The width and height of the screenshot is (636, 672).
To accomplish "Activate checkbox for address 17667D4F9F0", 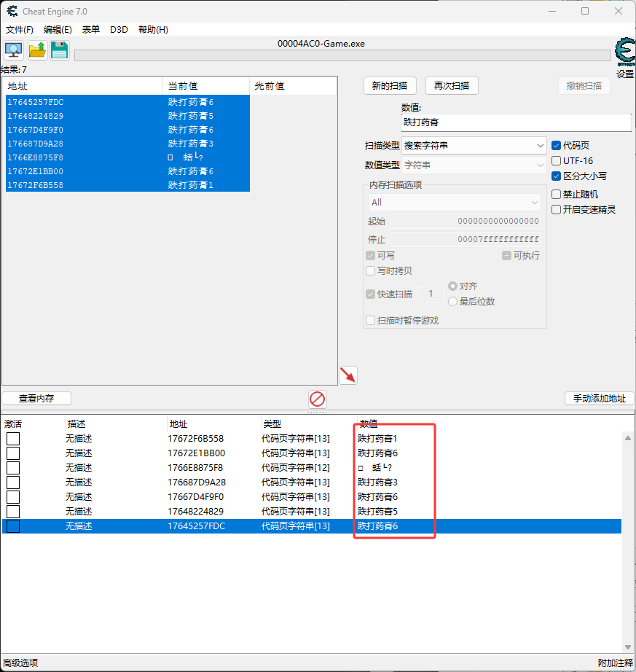I will point(13,497).
